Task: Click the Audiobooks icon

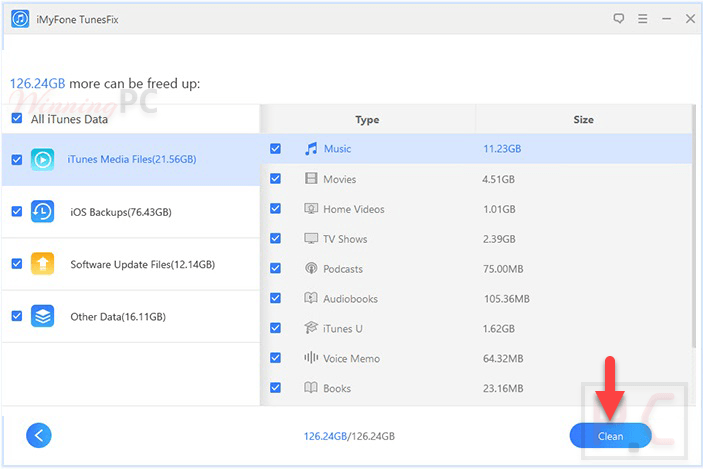Action: click(311, 298)
